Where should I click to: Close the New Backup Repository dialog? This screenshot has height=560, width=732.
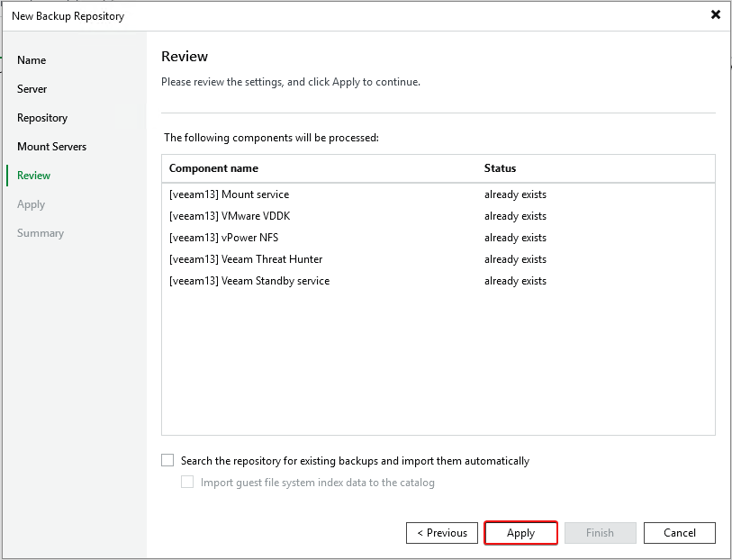click(x=715, y=15)
